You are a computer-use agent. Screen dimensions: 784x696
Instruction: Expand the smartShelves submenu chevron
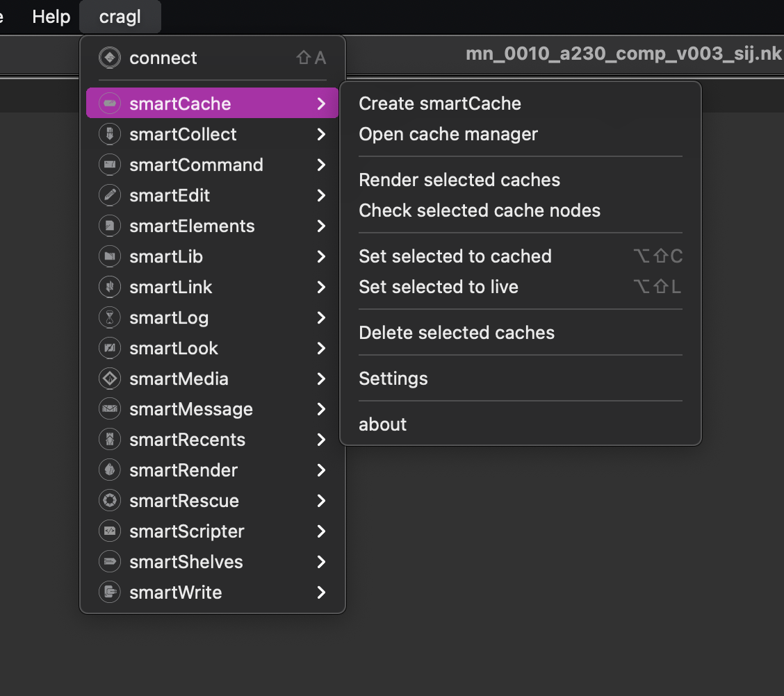321,562
